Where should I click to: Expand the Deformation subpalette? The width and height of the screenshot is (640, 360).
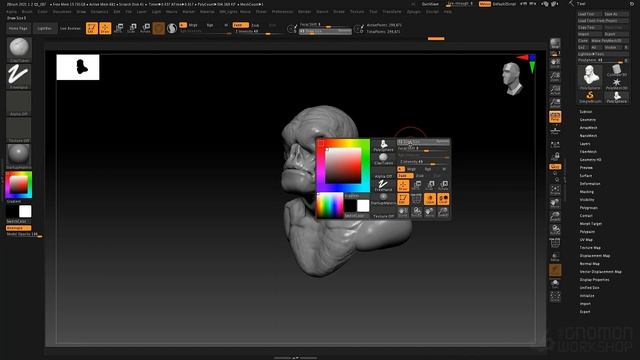[590, 184]
